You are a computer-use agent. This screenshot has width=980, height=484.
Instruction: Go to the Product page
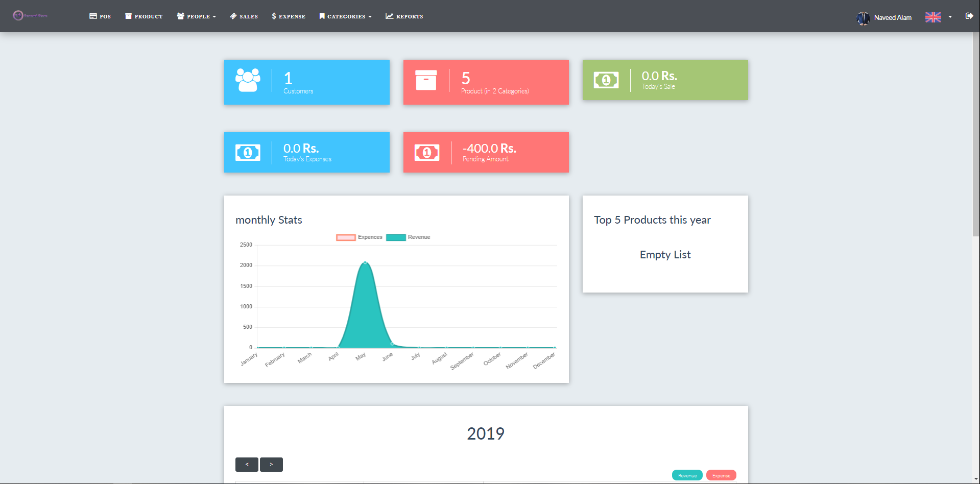tap(144, 16)
